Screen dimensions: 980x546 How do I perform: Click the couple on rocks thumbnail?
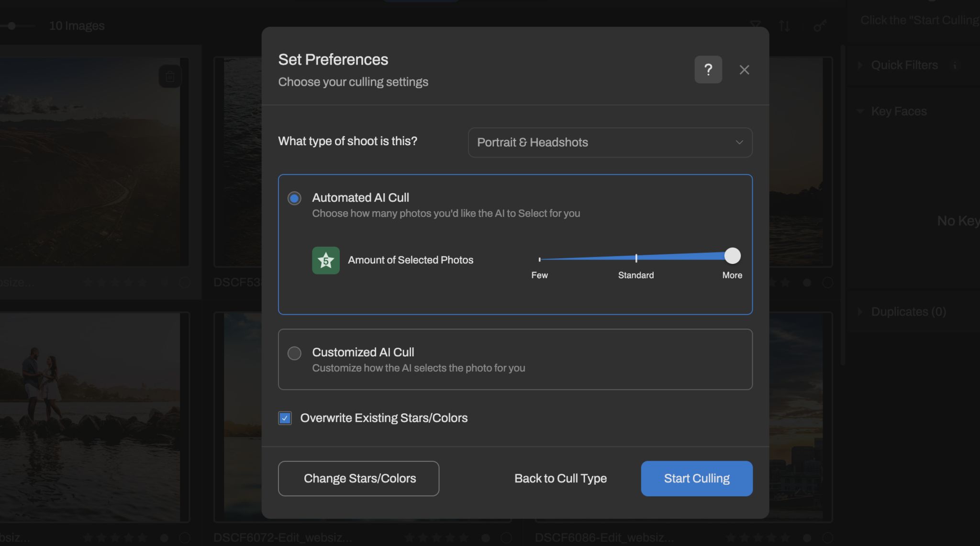pyautogui.click(x=91, y=417)
